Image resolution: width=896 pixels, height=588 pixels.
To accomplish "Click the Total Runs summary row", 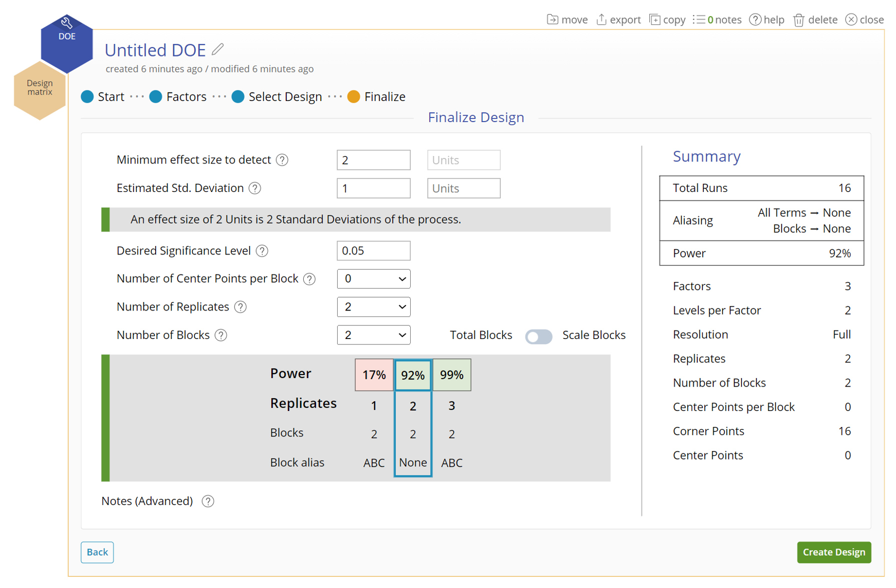I will (761, 188).
